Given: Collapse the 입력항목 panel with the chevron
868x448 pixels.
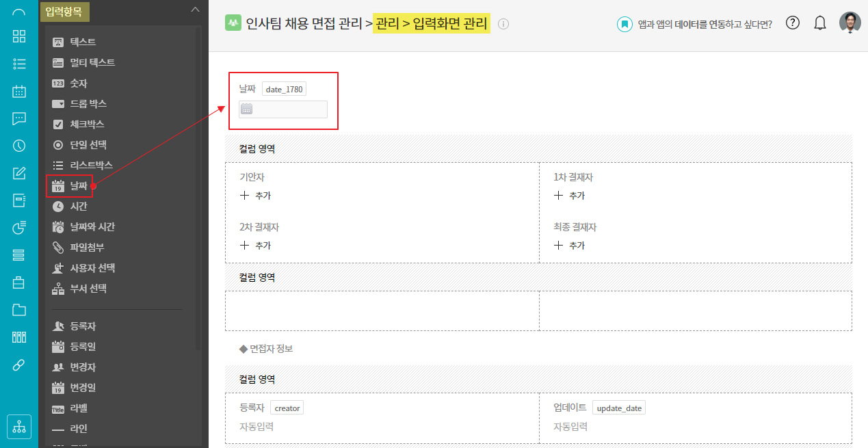Looking at the screenshot, I should [x=195, y=10].
